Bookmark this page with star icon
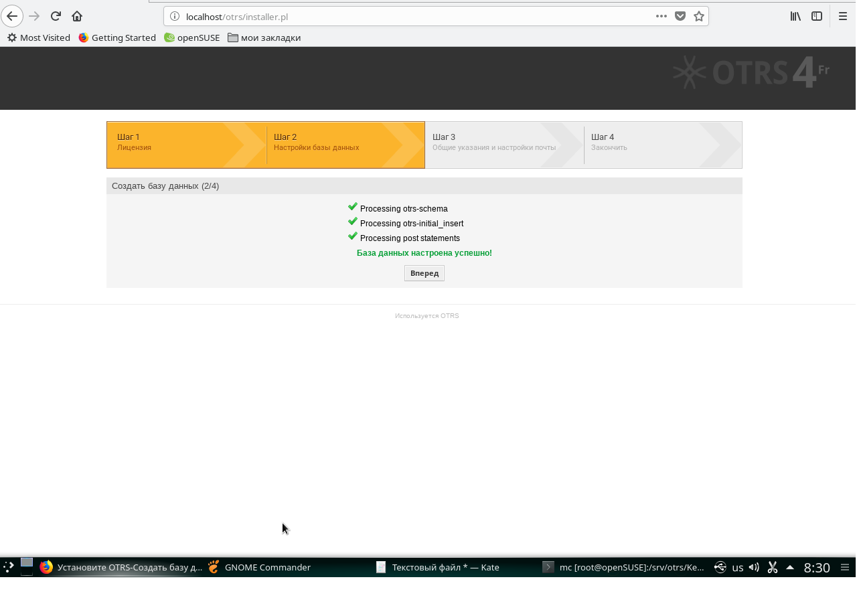This screenshot has width=857, height=616. (699, 16)
